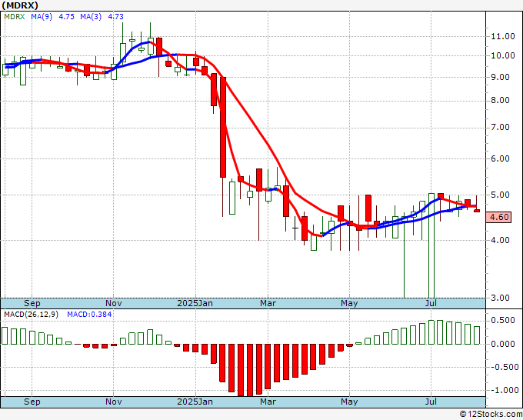Click the MA(9) value 4.75
This screenshot has width=523, height=420.
[66, 16]
